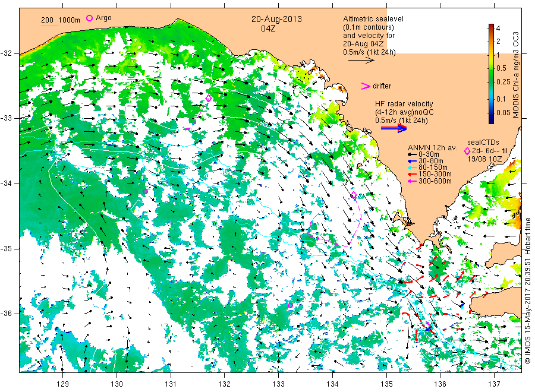535x392 pixels.
Task: Select the seal CTD diamond near 134.4E, 34.2S
Action: (x=354, y=195)
